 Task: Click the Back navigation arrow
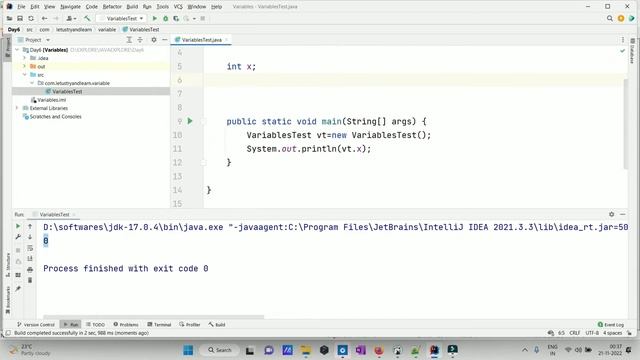click(44, 18)
